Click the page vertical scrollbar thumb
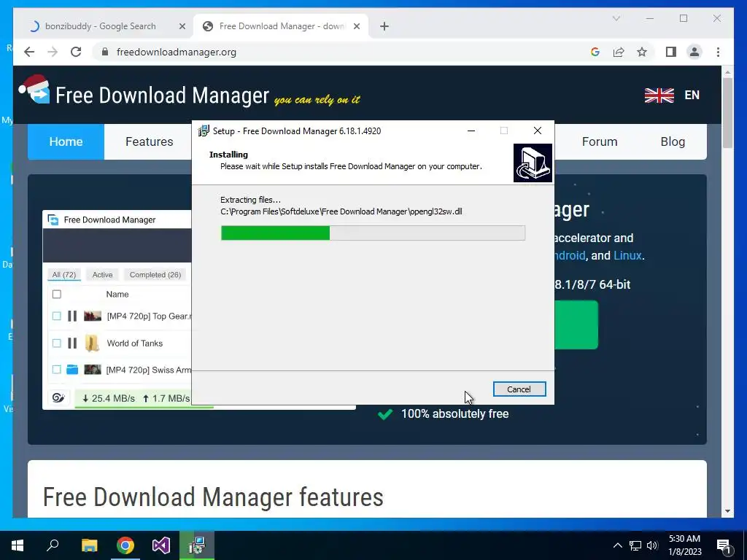 [x=727, y=112]
